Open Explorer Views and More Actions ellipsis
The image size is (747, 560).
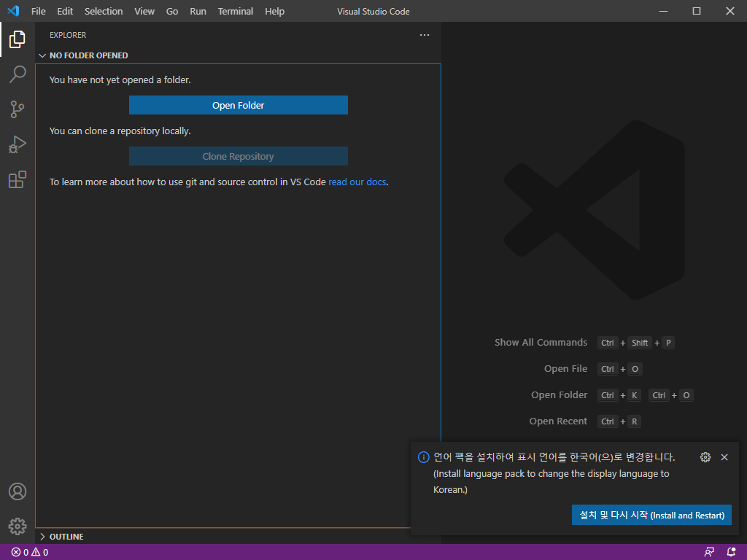coord(425,35)
